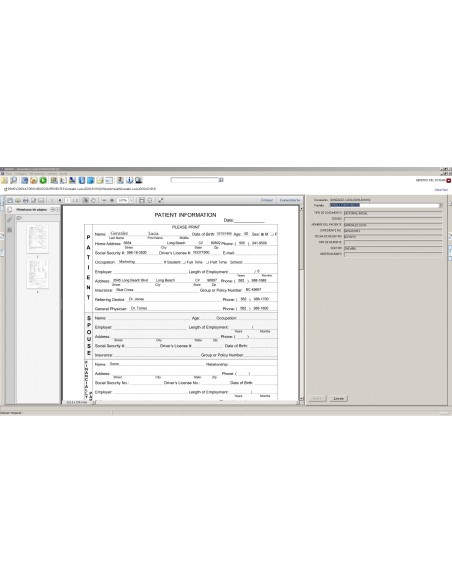Click the 'EXPEDIENTE NO' field
The height and width of the screenshot is (584, 452).
click(392, 231)
